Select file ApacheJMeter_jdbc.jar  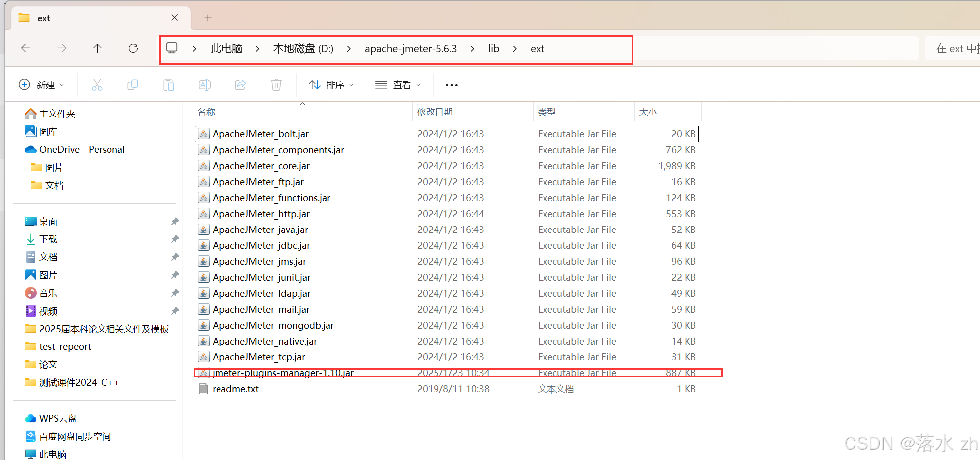pyautogui.click(x=446, y=245)
